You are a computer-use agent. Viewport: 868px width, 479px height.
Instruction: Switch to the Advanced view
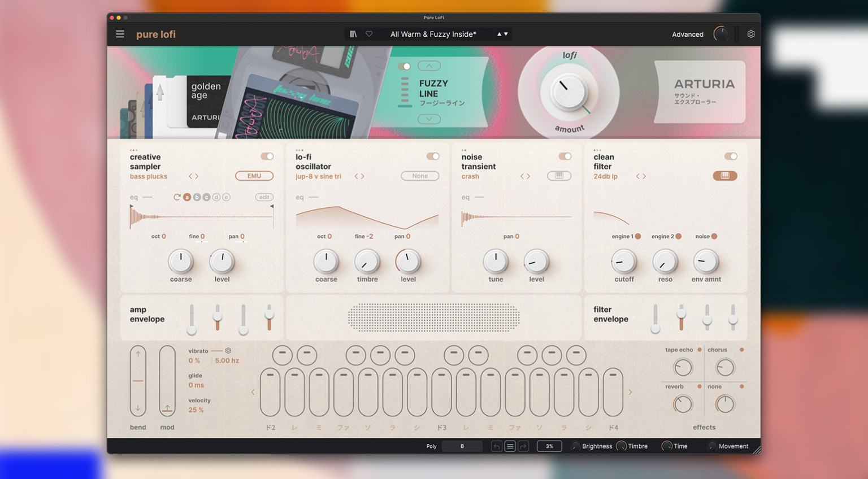[x=687, y=34]
